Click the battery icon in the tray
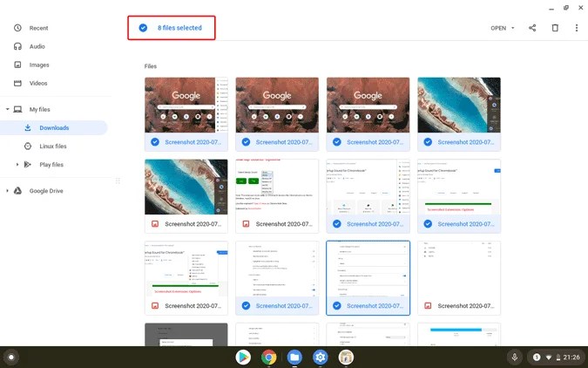Screen dimensions: 588x368 (558, 358)
